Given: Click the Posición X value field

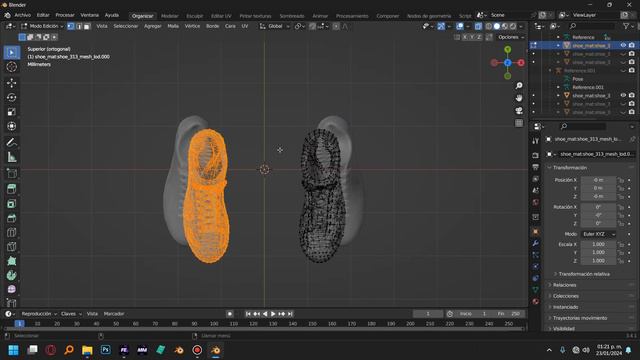Looking at the screenshot, I should [598, 180].
